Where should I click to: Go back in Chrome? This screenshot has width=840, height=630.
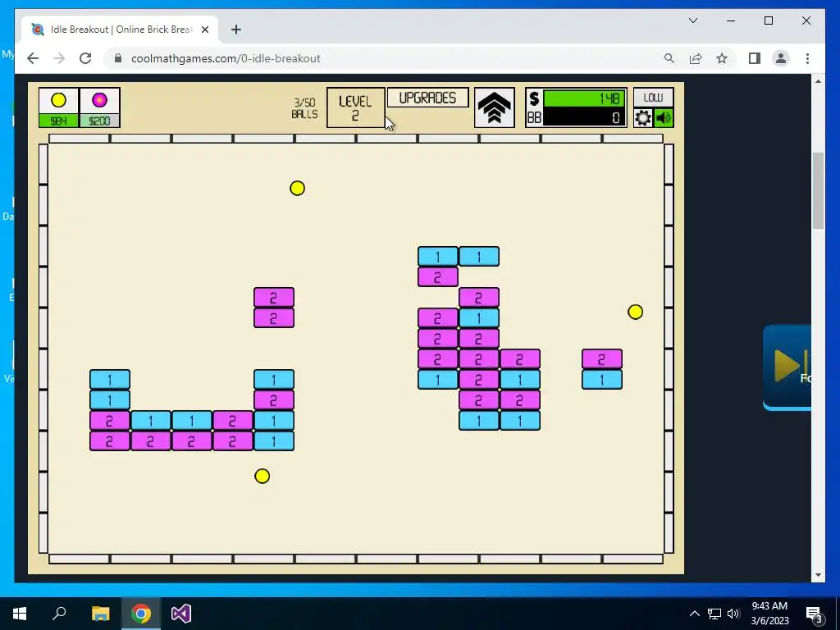33,58
